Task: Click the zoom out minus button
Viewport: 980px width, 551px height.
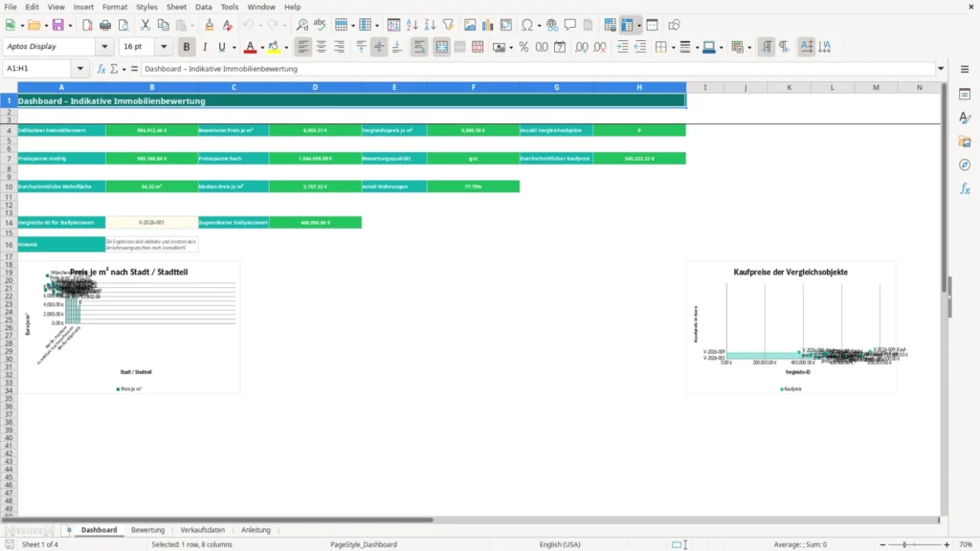Action: pyautogui.click(x=882, y=544)
